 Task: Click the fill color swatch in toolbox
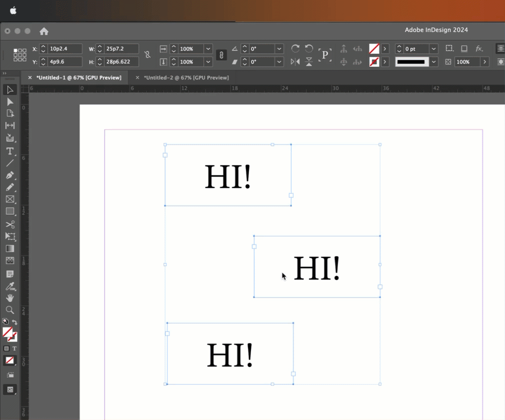(x=7, y=332)
